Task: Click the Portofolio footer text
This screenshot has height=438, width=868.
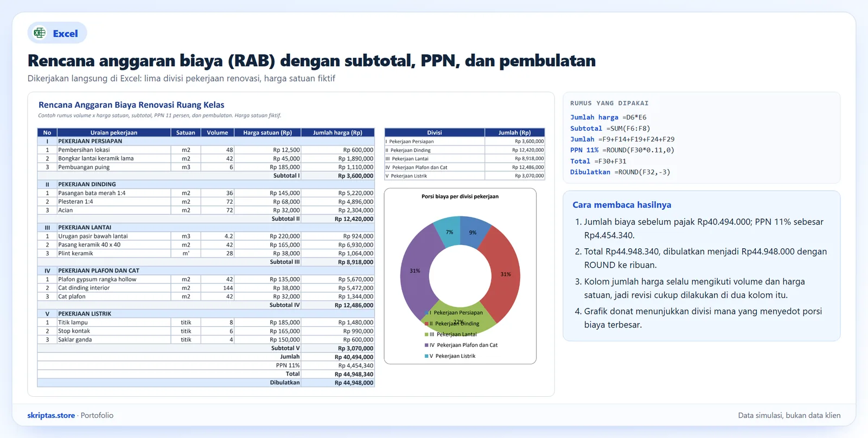Action: pos(97,415)
